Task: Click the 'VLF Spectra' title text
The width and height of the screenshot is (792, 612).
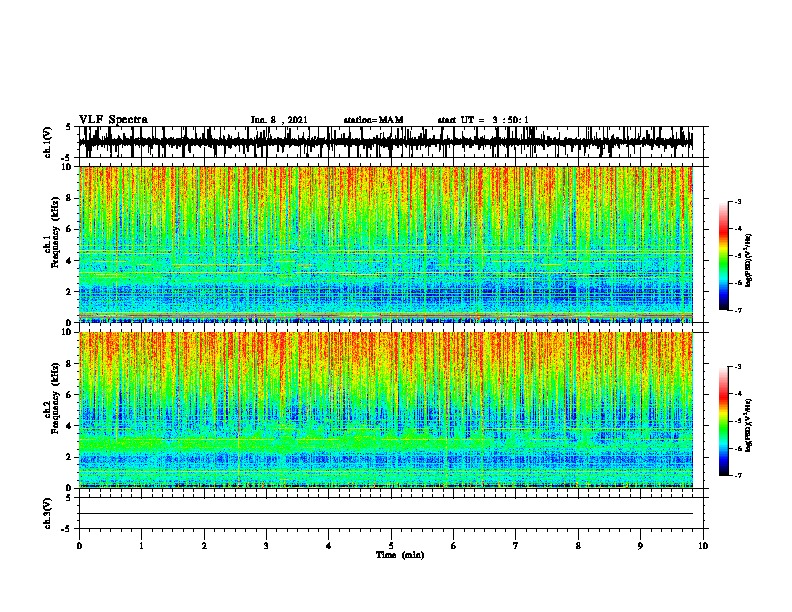Action: pos(113,120)
